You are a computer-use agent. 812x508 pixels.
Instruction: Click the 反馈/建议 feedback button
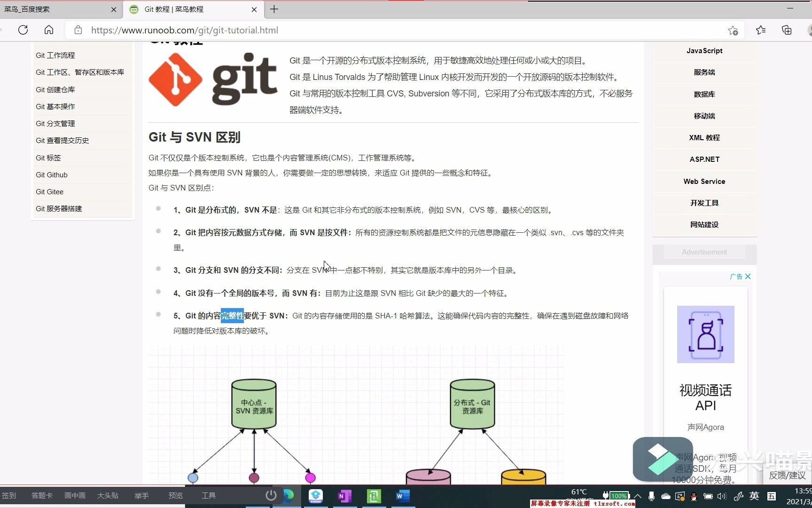click(x=787, y=475)
